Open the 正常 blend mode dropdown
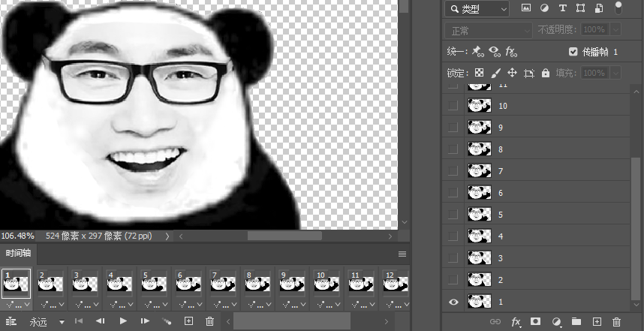This screenshot has height=331, width=644. [x=489, y=30]
